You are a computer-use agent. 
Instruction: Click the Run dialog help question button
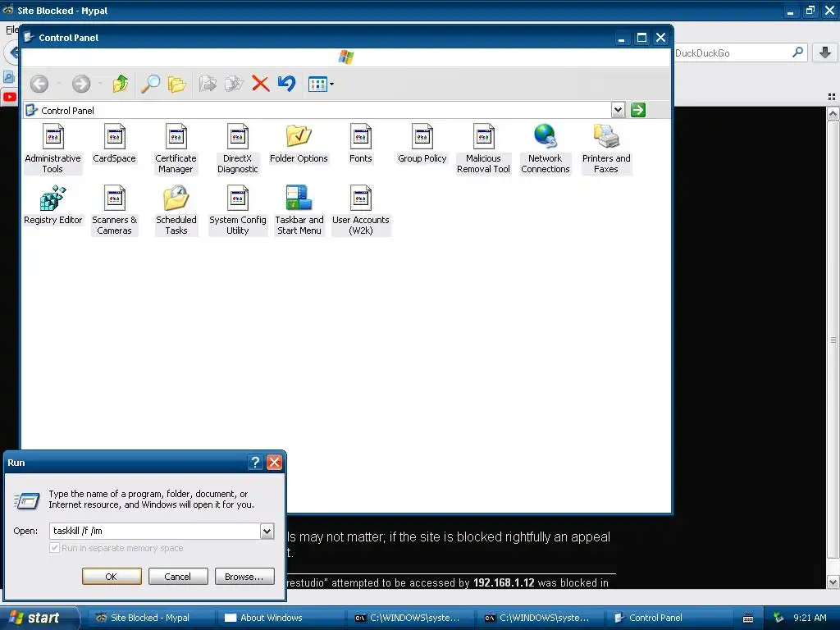pyautogui.click(x=256, y=463)
